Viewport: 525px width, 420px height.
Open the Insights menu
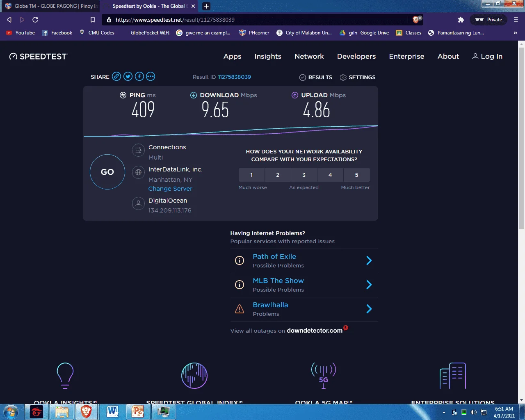pos(268,57)
